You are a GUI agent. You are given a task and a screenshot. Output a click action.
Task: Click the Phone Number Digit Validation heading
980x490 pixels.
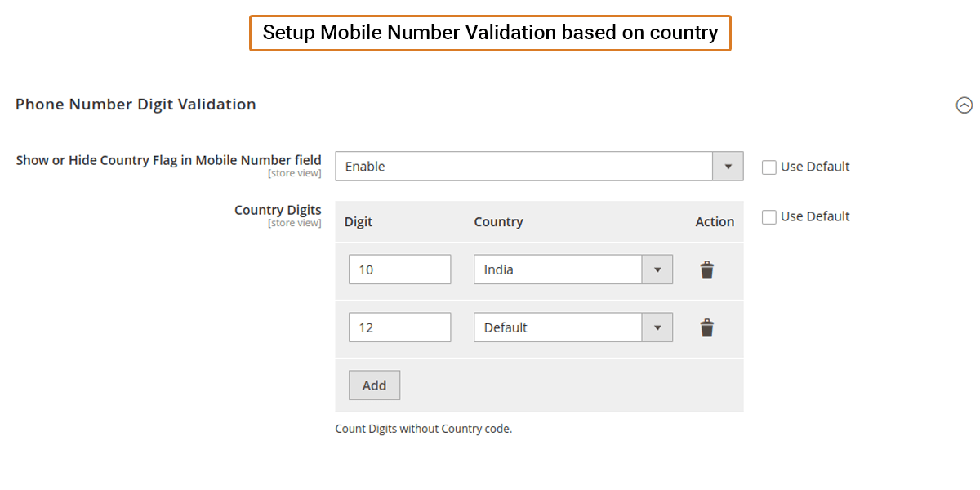tap(136, 105)
